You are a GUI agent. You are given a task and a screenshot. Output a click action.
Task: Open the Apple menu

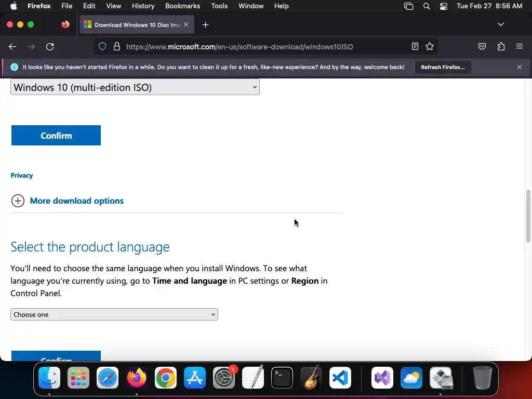14,6
